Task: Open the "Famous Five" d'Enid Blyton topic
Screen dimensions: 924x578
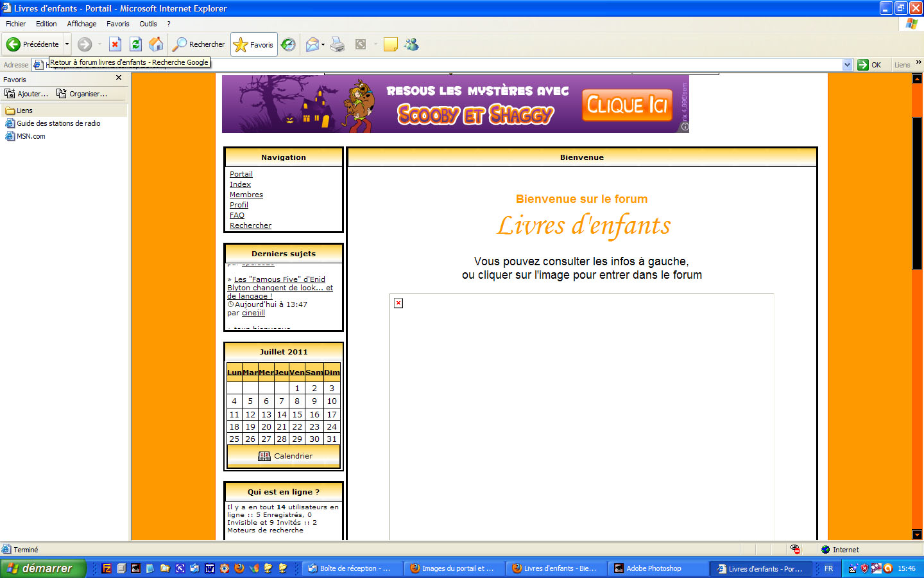Action: 280,288
